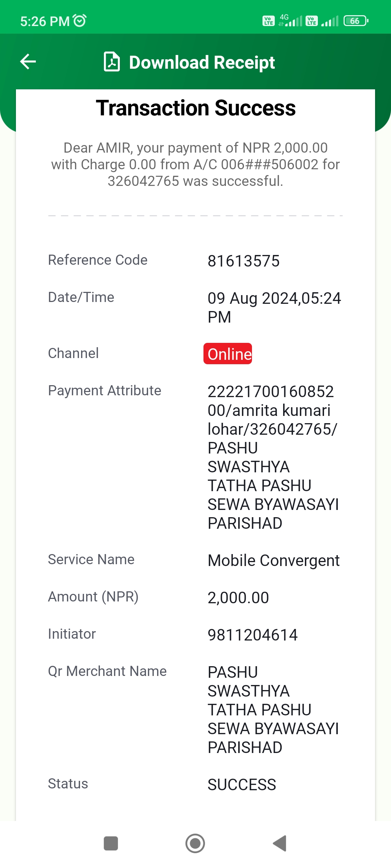Tap the back arrow icon
Image resolution: width=391 pixels, height=868 pixels.
(x=28, y=61)
